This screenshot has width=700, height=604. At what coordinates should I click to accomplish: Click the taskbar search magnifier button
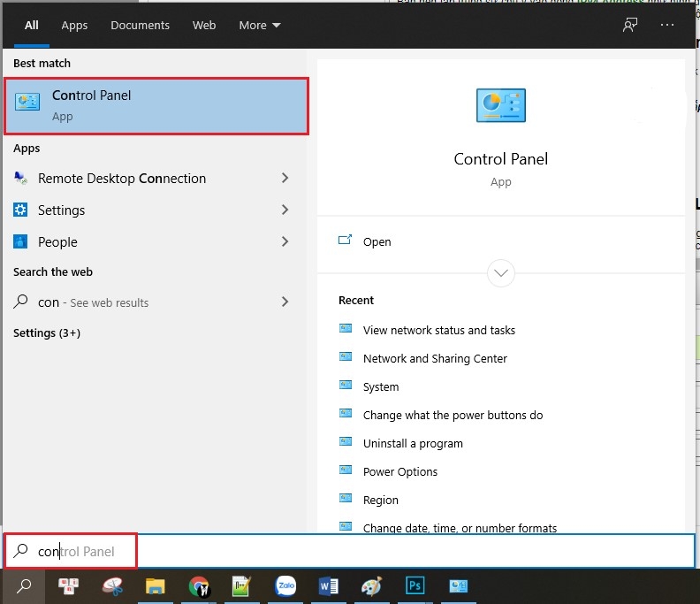tap(24, 585)
